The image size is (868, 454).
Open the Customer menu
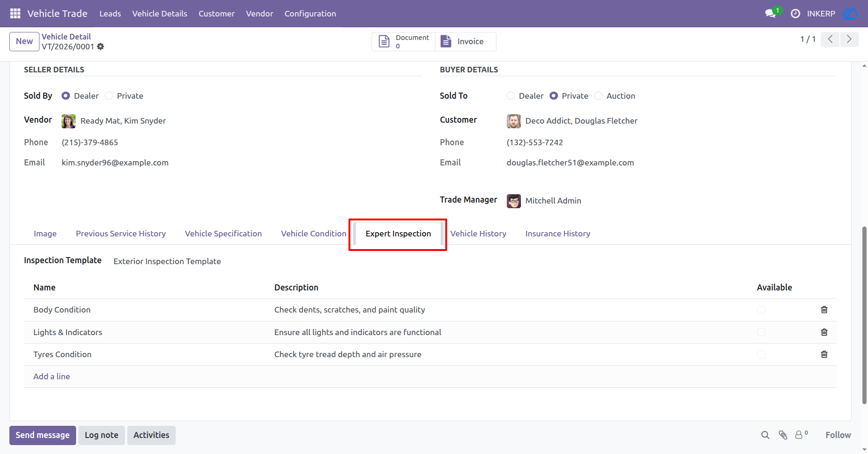[217, 14]
